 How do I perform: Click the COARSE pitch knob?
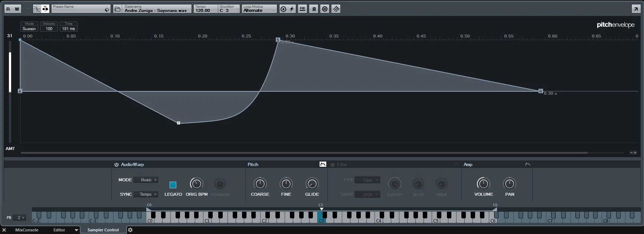click(260, 183)
